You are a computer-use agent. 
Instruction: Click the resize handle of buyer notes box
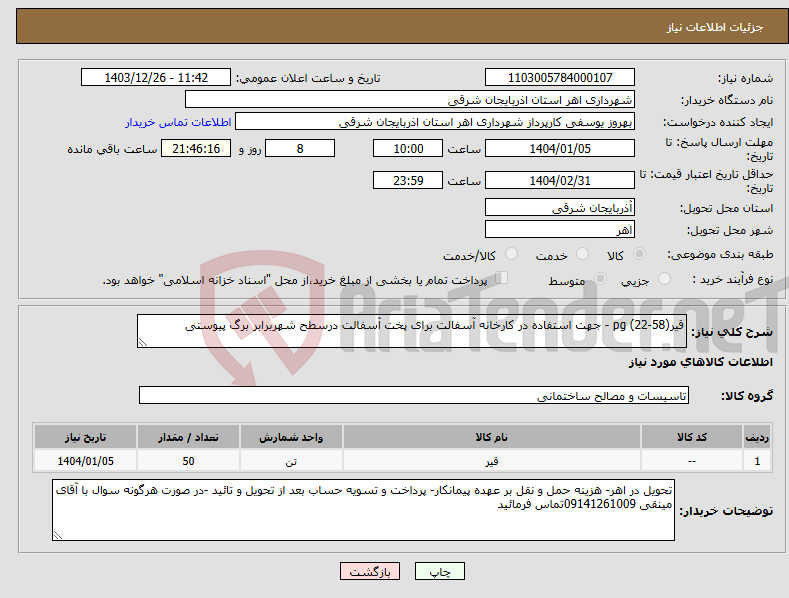[x=58, y=535]
